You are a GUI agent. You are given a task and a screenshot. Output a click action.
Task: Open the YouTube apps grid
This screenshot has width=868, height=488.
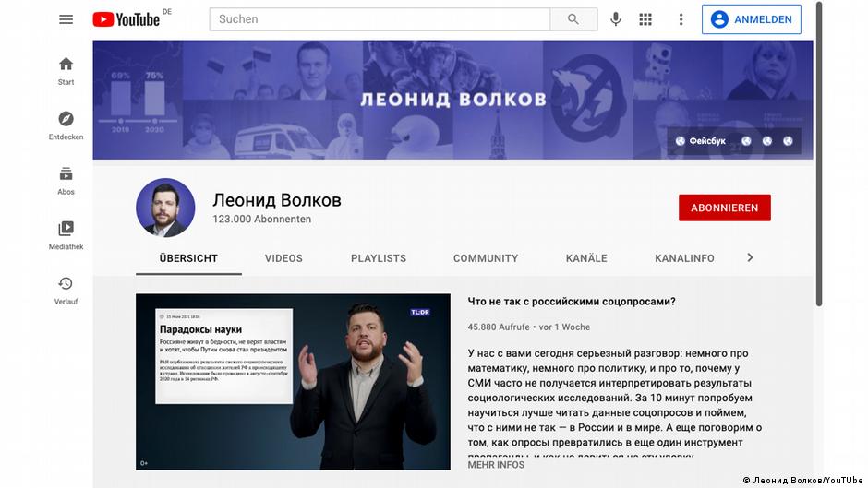645,19
